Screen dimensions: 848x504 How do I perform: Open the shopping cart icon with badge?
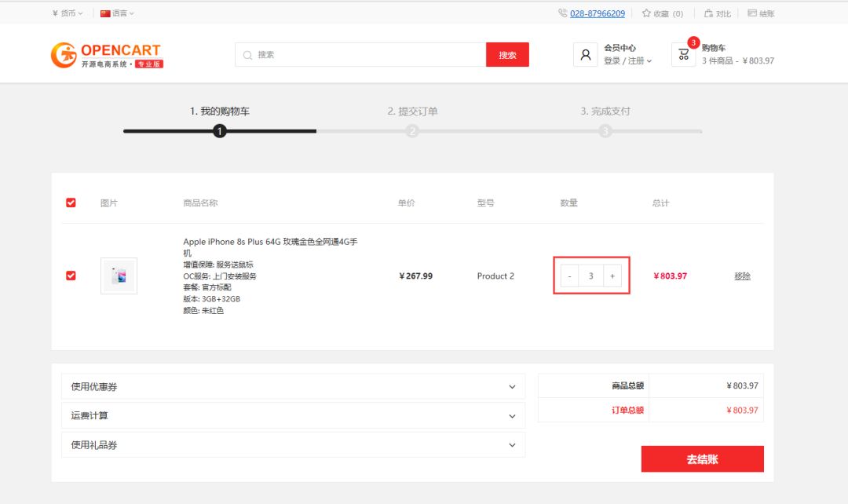coord(684,55)
